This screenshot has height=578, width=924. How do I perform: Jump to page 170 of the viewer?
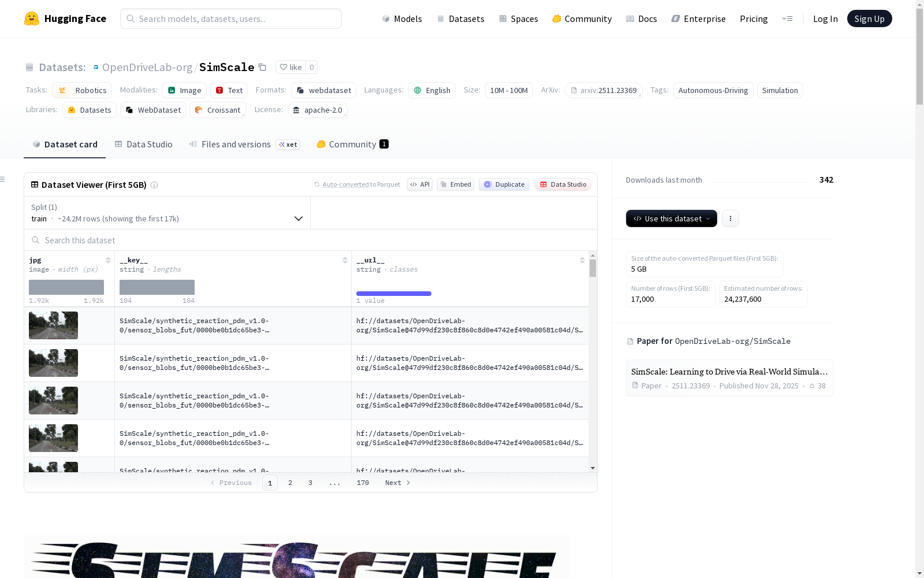(363, 483)
